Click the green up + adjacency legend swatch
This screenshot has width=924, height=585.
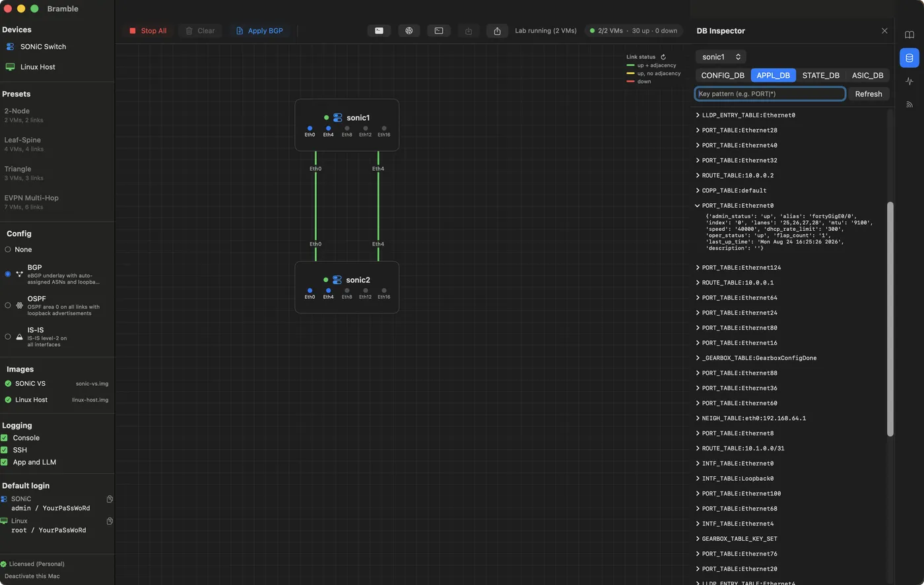pyautogui.click(x=630, y=65)
